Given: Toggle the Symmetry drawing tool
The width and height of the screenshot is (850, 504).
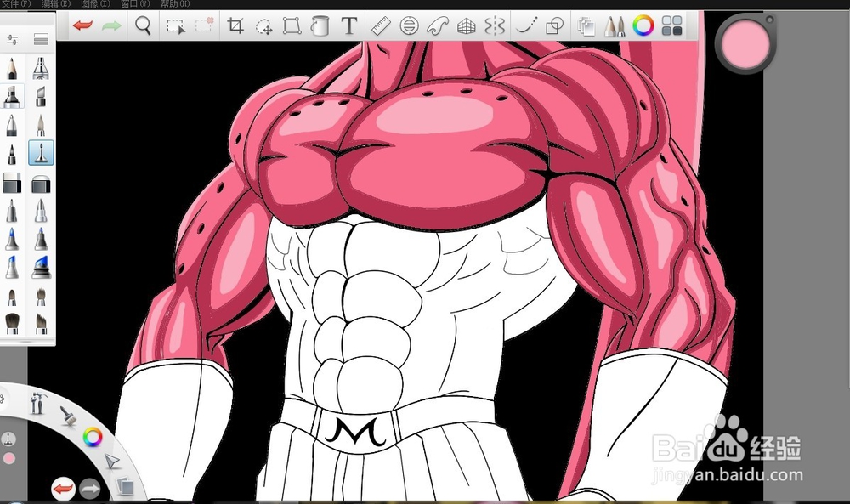Looking at the screenshot, I should pyautogui.click(x=495, y=25).
